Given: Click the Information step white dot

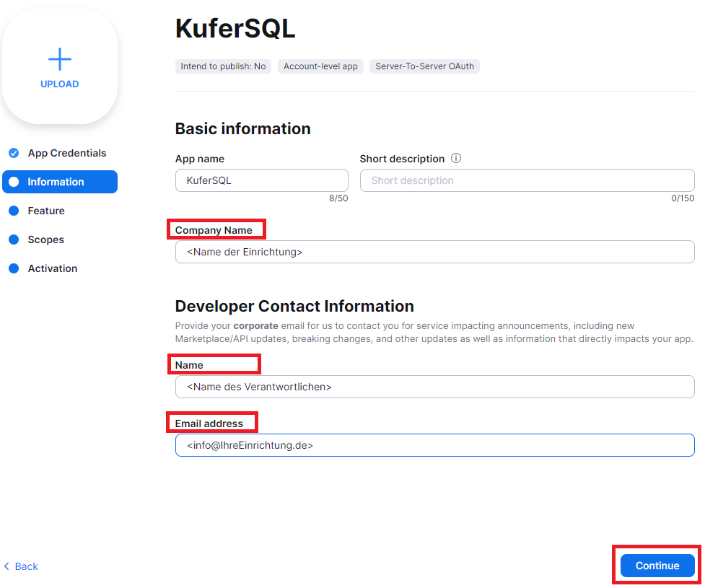Looking at the screenshot, I should point(14,182).
